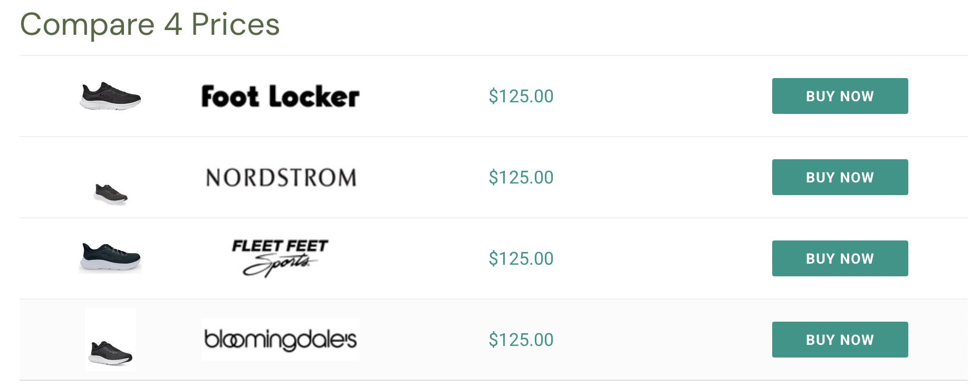980x386 pixels.
Task: Click the Bloomingdale's $125.00 price
Action: point(521,340)
